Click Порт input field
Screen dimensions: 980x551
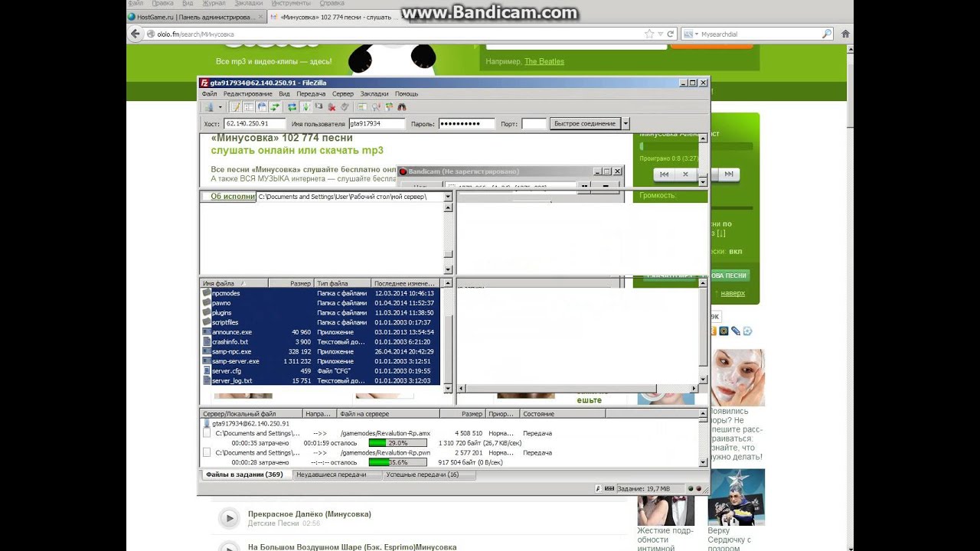[x=534, y=123]
